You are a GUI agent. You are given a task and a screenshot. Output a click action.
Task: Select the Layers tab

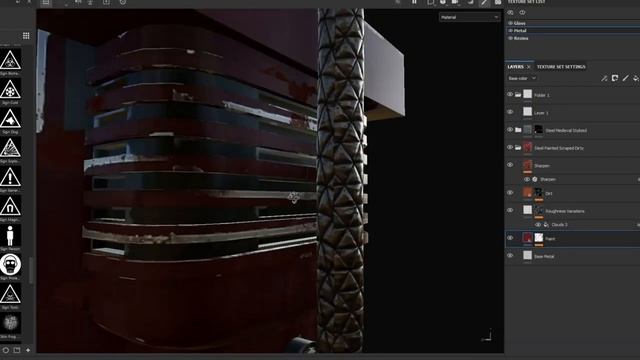click(x=515, y=67)
